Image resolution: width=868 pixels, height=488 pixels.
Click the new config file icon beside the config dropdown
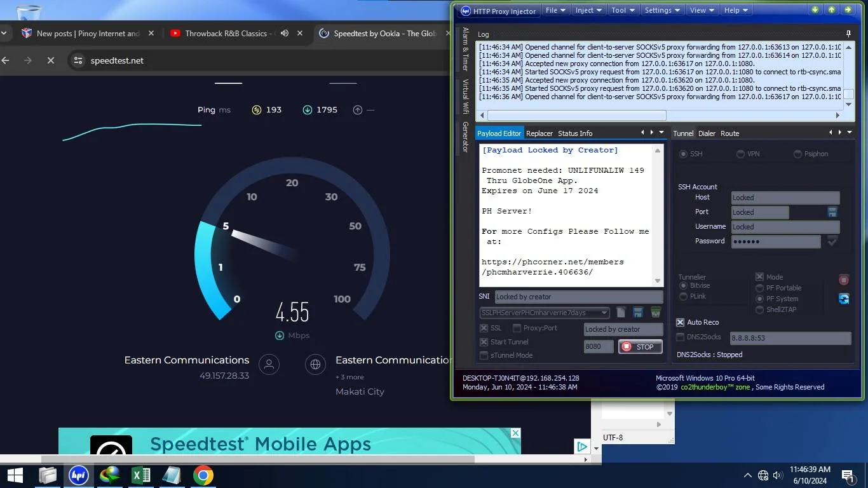621,312
